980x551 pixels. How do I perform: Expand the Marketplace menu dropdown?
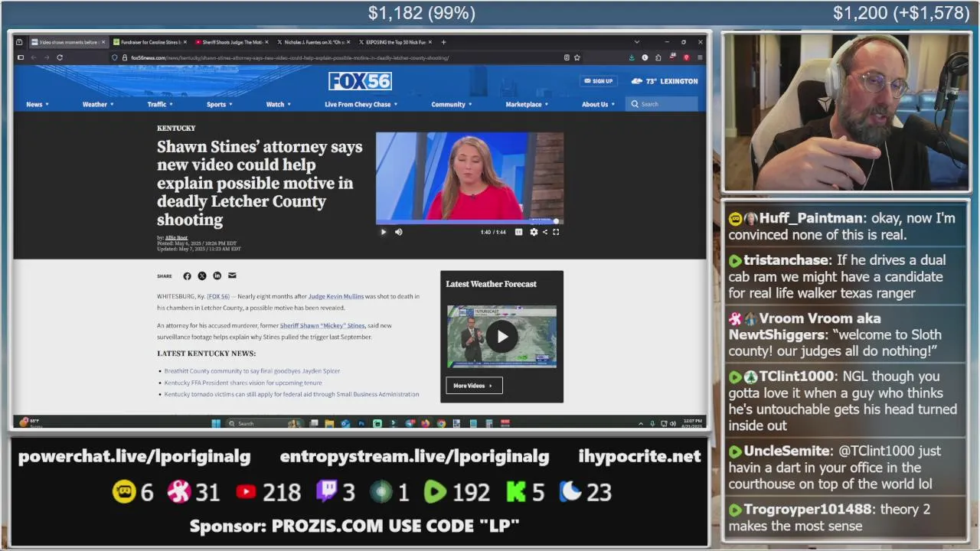coord(527,104)
